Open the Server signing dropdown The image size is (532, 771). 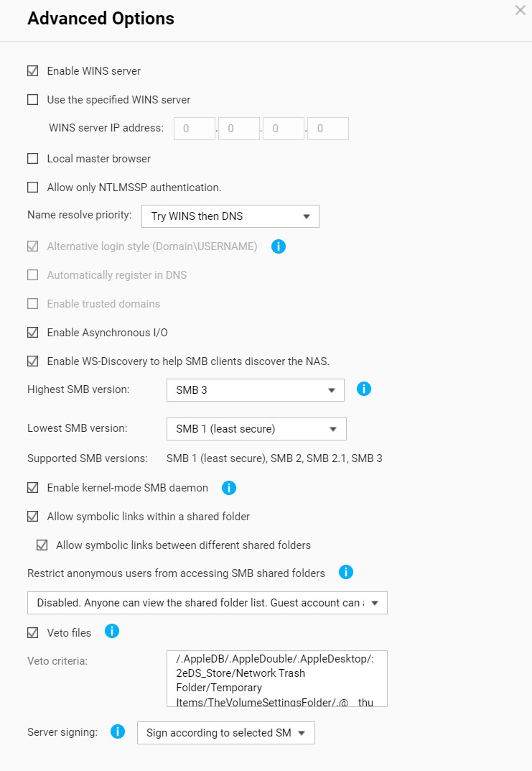click(x=225, y=733)
